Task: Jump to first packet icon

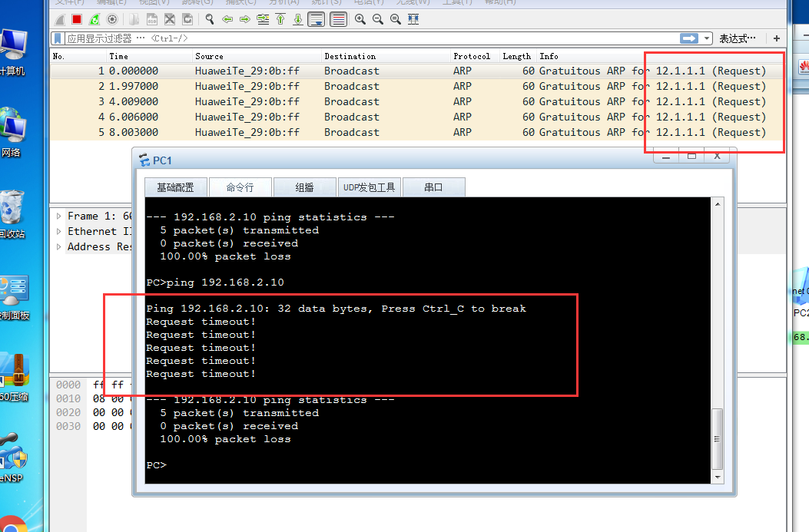Action: point(280,20)
